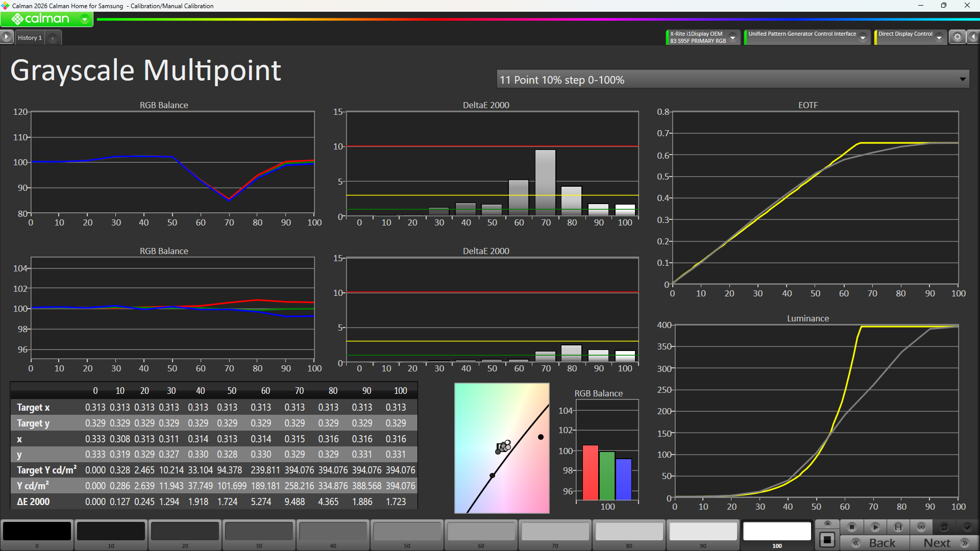This screenshot has width=980, height=551.
Task: Click the ΔE 2000 row label
Action: (x=33, y=502)
